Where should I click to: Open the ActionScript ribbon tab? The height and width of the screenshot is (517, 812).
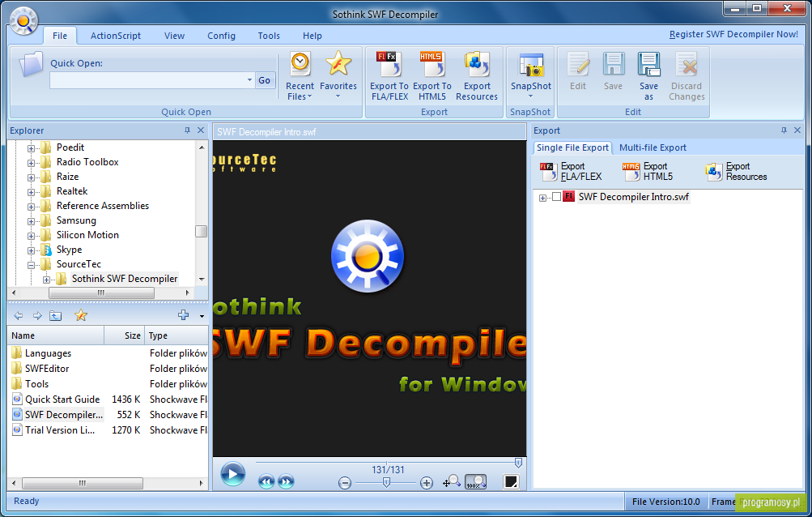(x=116, y=36)
